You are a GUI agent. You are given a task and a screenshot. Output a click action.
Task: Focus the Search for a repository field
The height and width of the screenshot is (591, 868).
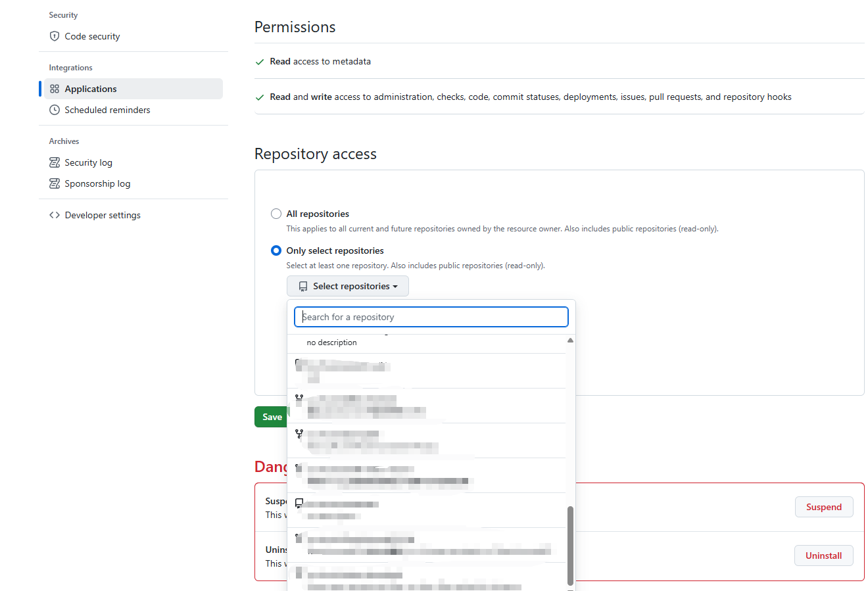[431, 317]
